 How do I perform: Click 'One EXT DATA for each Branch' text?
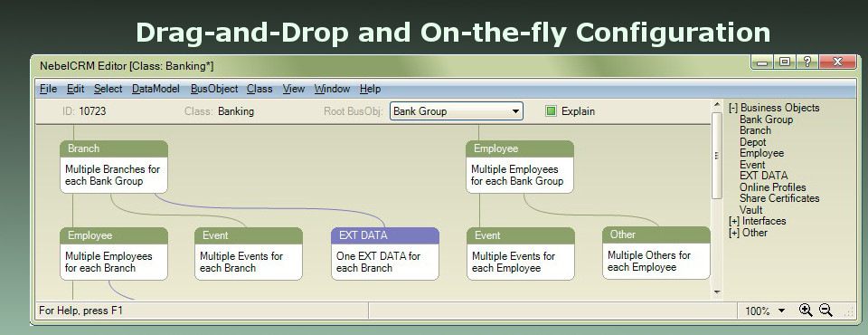[x=378, y=262]
